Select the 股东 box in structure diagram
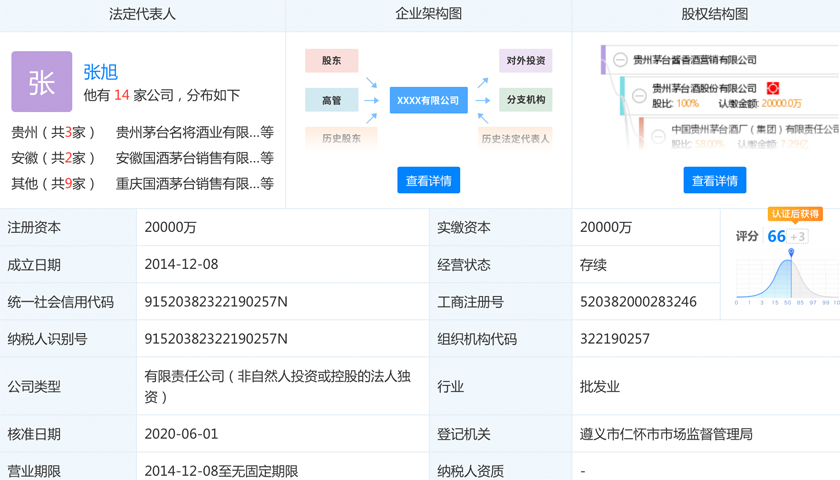Viewport: 840px width, 480px height. (332, 61)
